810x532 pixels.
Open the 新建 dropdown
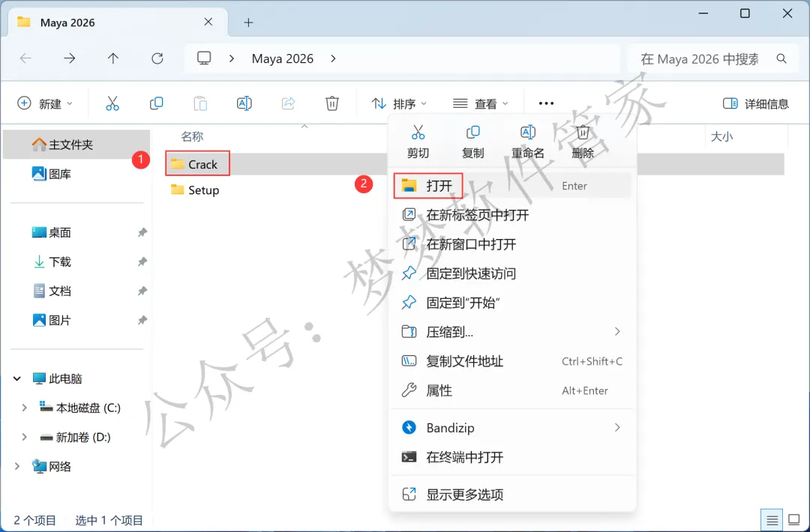[45, 103]
